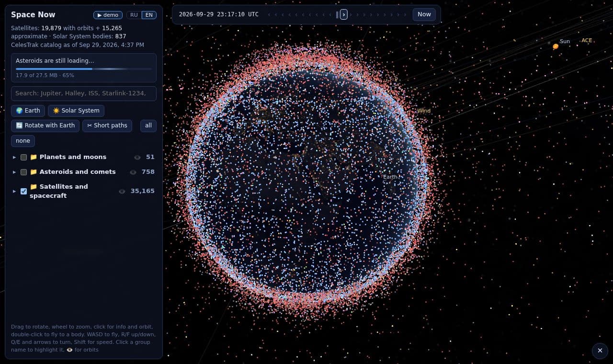Select the EN language option

pyautogui.click(x=149, y=15)
